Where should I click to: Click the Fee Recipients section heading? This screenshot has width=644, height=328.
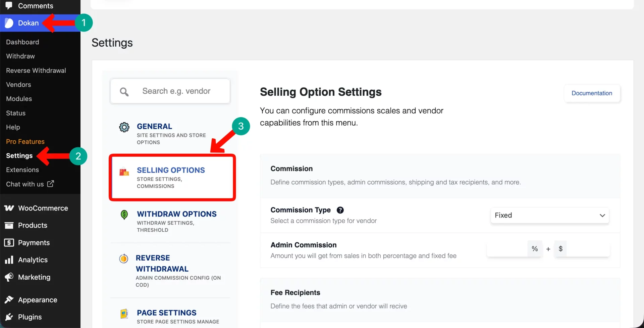(x=295, y=292)
